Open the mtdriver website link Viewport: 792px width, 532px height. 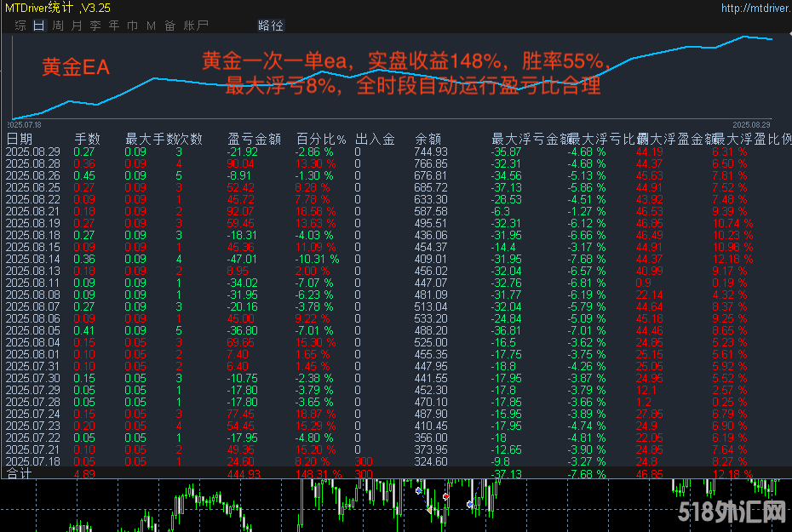[x=755, y=8]
